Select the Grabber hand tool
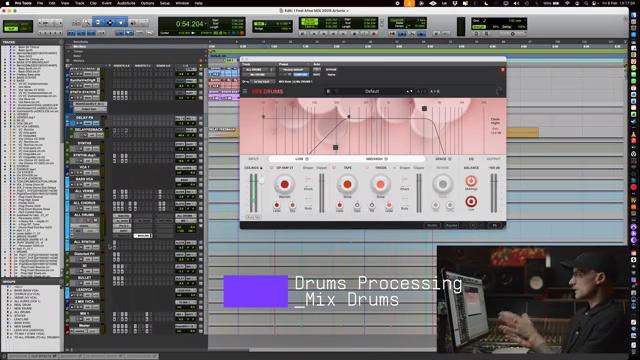 pyautogui.click(x=121, y=23)
